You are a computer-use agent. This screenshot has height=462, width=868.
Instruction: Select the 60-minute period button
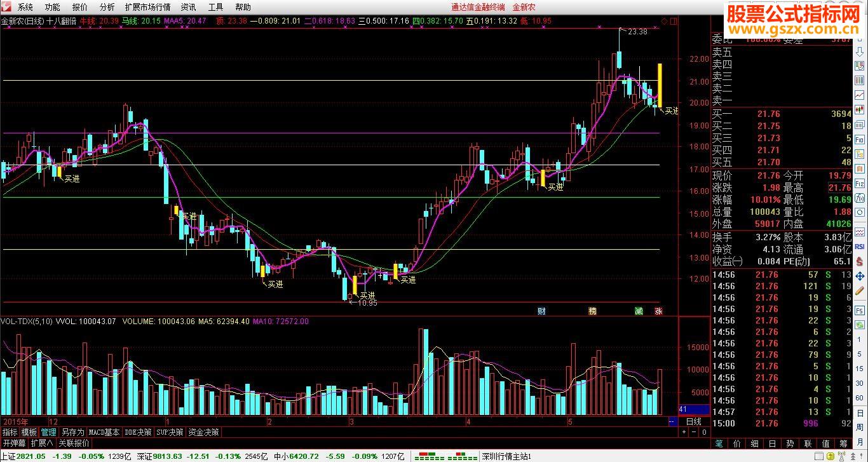pos(860,399)
